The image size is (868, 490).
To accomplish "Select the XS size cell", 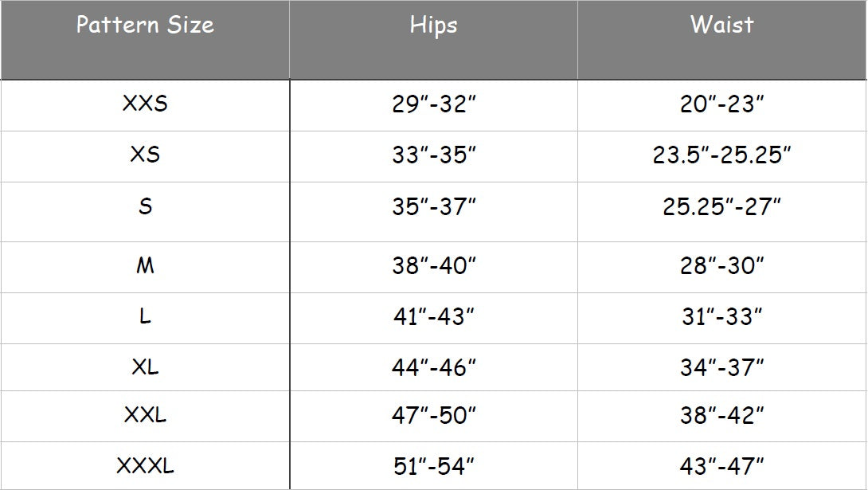I will tap(145, 155).
